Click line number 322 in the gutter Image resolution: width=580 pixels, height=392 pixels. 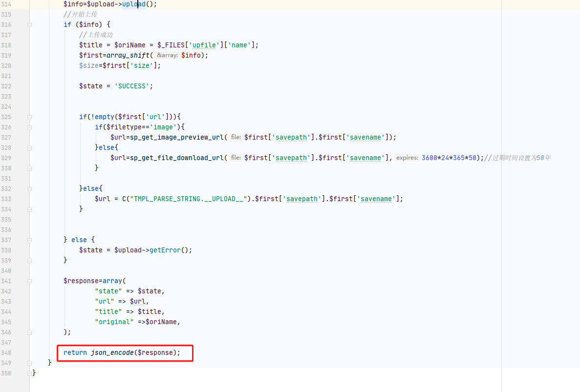coord(6,86)
